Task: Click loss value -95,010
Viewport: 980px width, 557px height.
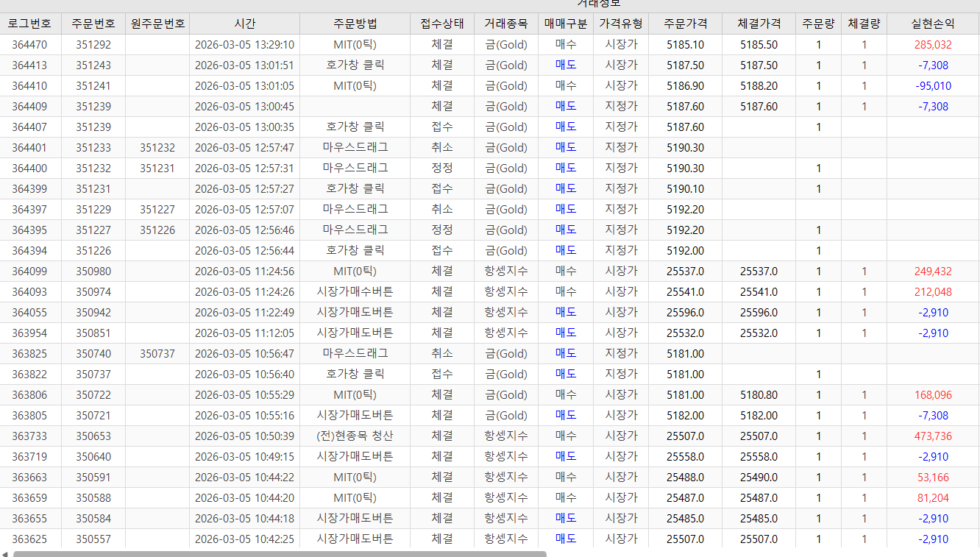Action: [933, 85]
